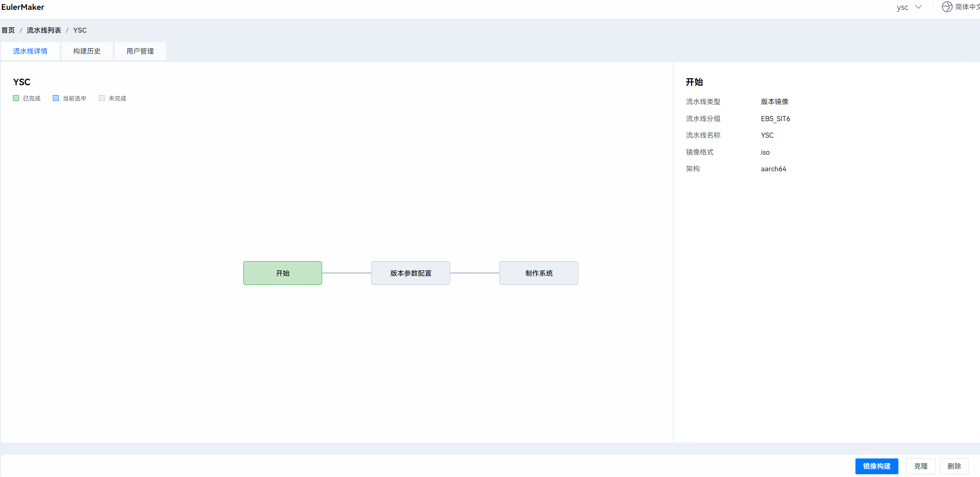Click the globe language icon
This screenshot has height=477, width=980.
click(x=947, y=7)
